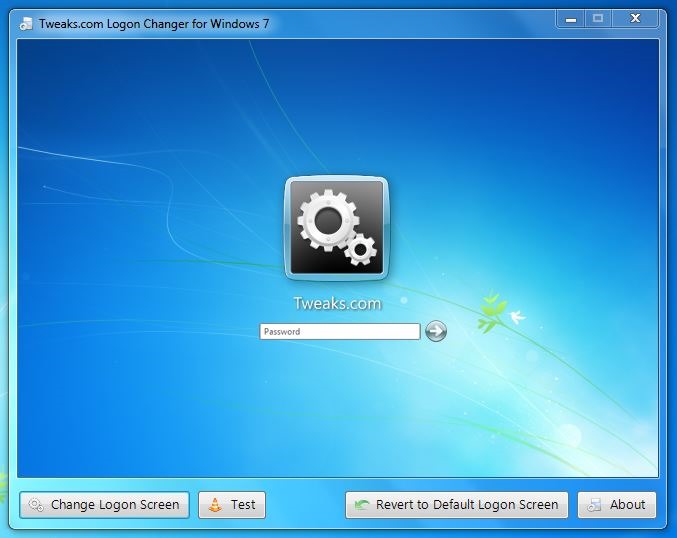Screen dimensions: 677x538
Task: Focus the Password input field
Action: 339,332
